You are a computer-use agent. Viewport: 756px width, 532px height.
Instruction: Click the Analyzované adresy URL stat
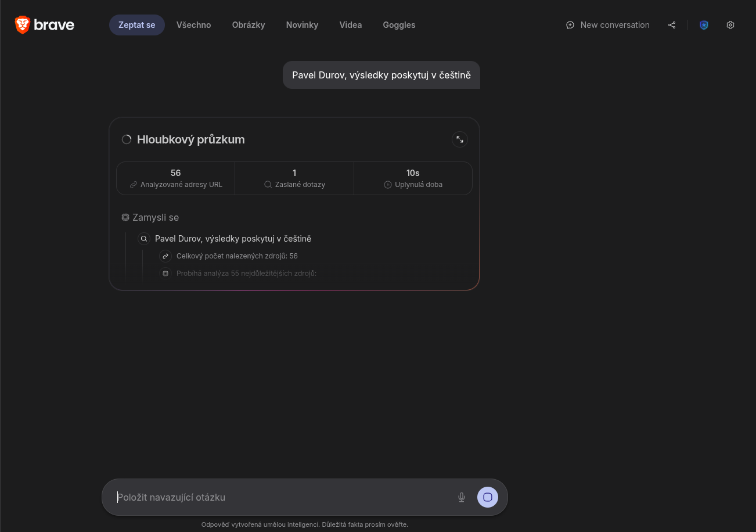176,178
